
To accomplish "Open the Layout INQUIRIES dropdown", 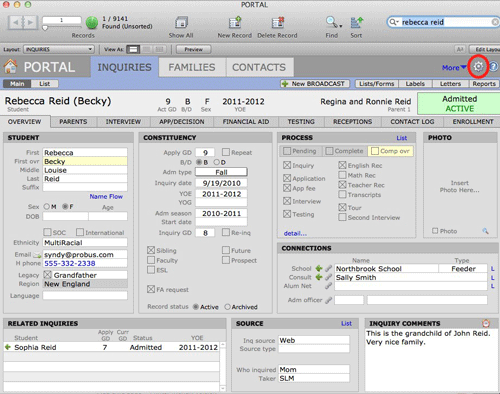I will coord(59,49).
